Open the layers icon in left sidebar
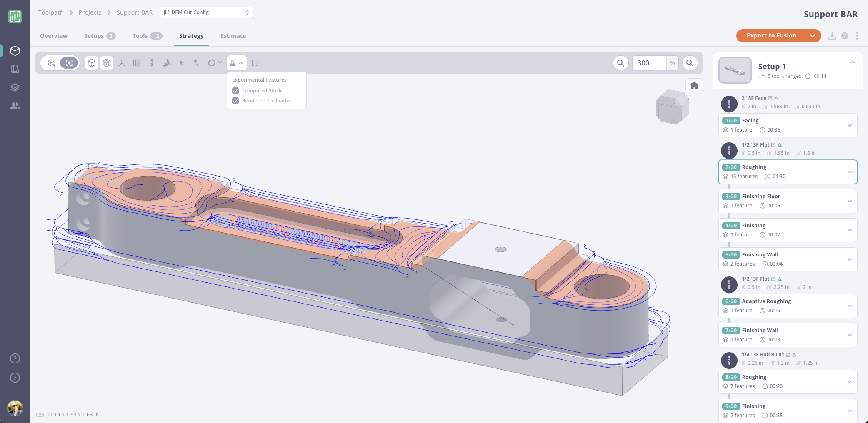Viewport: 868px width, 423px height. (x=15, y=87)
